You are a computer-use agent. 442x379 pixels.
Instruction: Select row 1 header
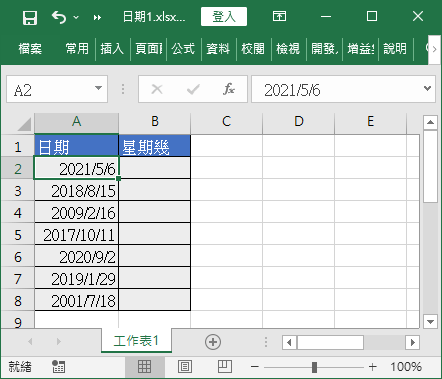[18, 147]
